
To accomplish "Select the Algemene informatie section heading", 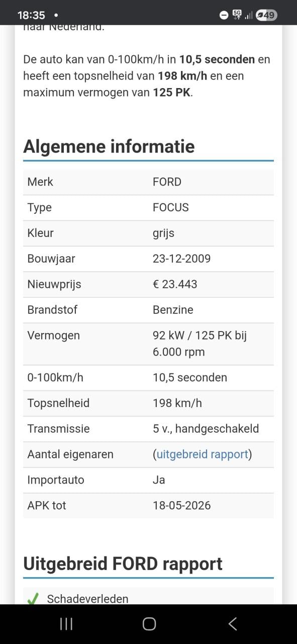I will (x=109, y=146).
